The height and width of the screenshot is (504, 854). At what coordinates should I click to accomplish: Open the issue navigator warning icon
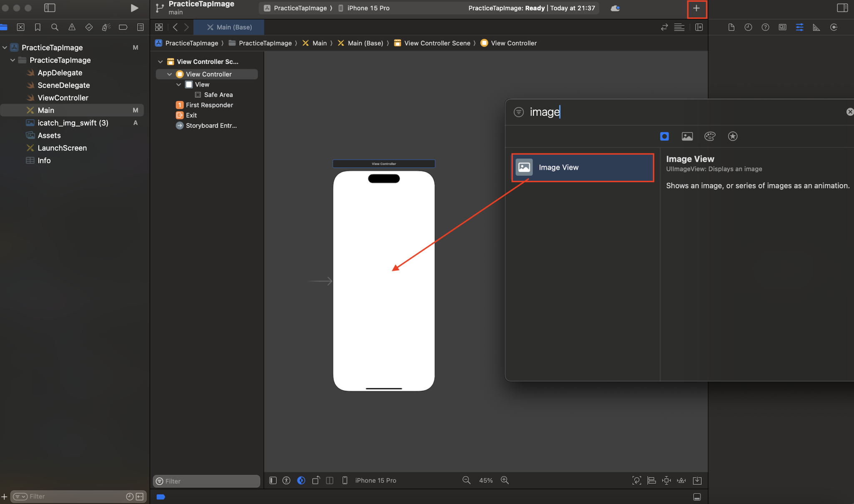coord(72,27)
